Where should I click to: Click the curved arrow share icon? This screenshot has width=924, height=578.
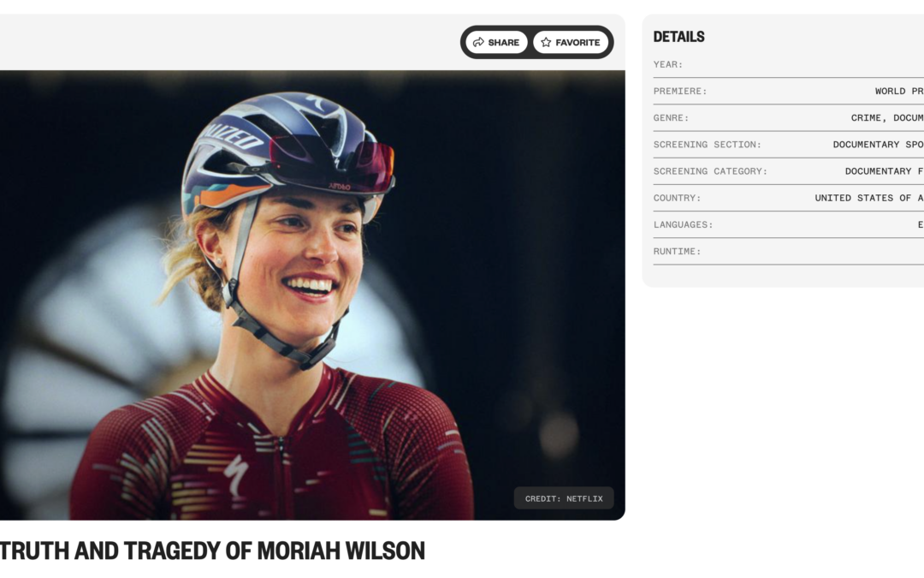478,43
